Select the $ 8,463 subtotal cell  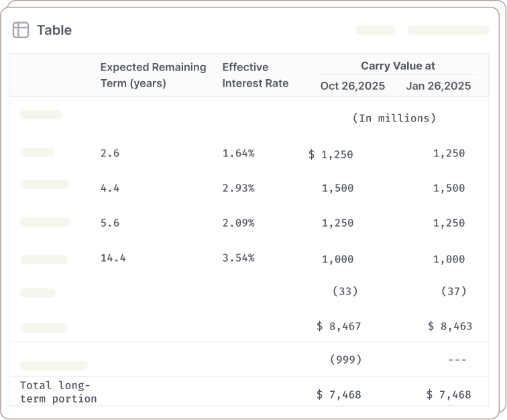450,327
